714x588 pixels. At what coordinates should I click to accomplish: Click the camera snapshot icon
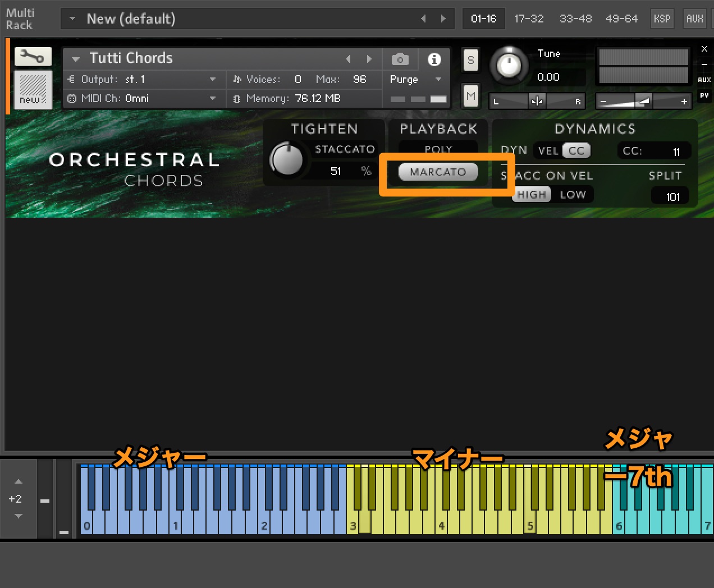tap(400, 59)
